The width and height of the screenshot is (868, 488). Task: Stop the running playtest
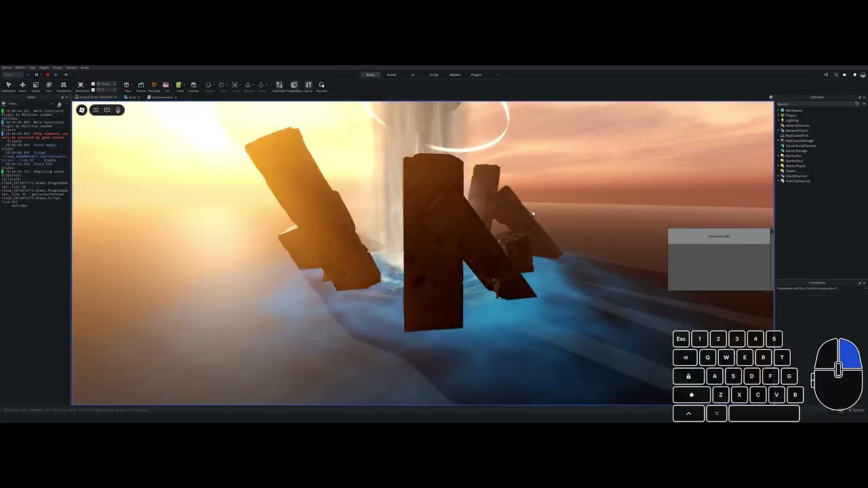tap(47, 75)
